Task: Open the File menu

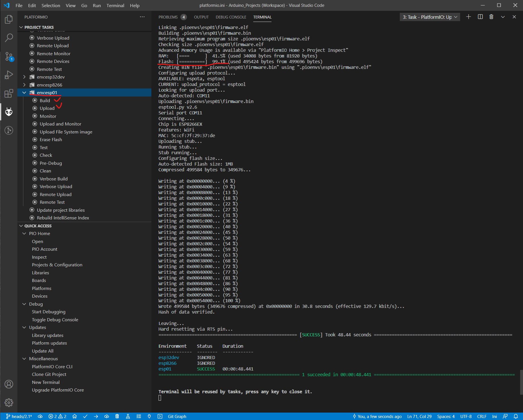Action: coord(19,5)
